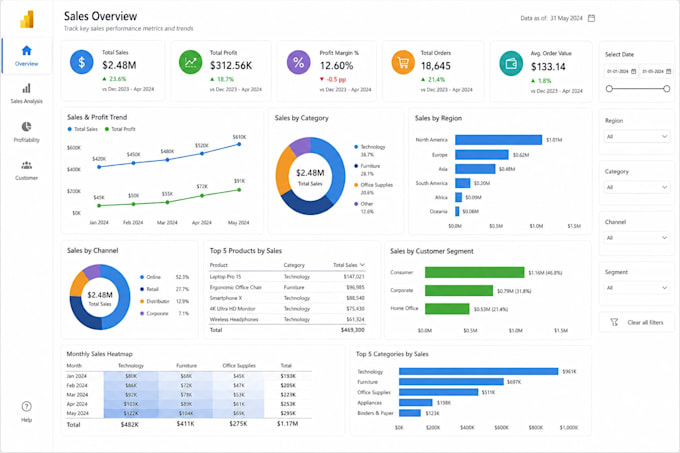Toggle Total Sales legend in trend chart

pyautogui.click(x=82, y=129)
